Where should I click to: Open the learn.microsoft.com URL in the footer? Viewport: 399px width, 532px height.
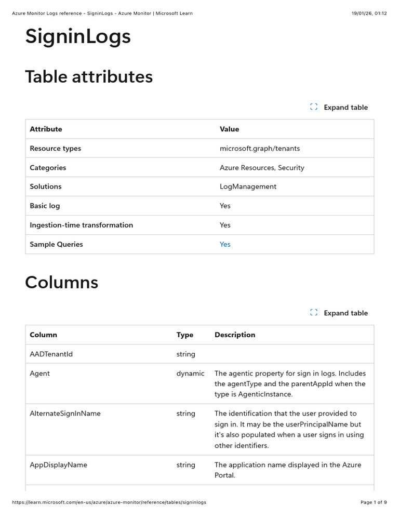tap(109, 502)
